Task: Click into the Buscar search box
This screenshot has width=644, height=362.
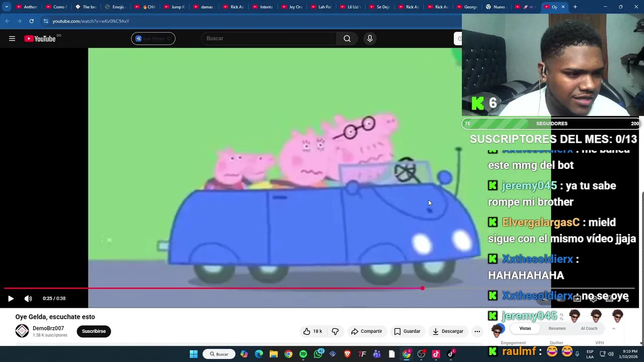Action: pos(269,39)
